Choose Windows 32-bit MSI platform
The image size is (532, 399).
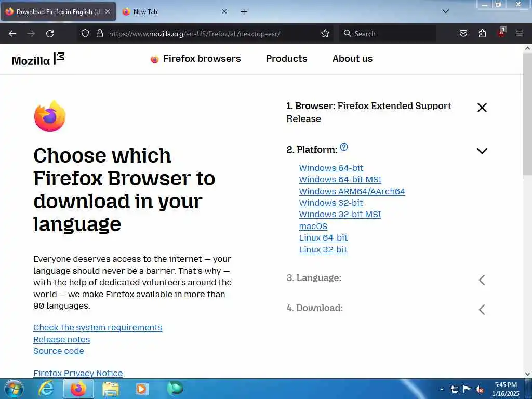point(340,215)
